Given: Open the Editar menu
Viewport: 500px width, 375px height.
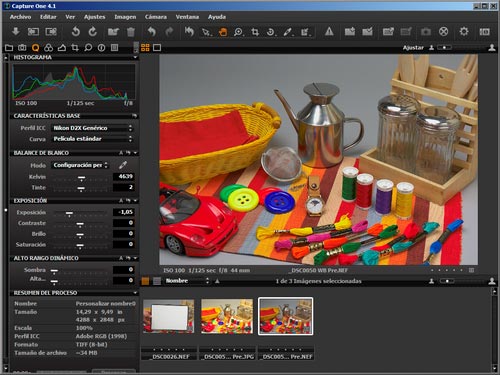Looking at the screenshot, I should point(48,17).
